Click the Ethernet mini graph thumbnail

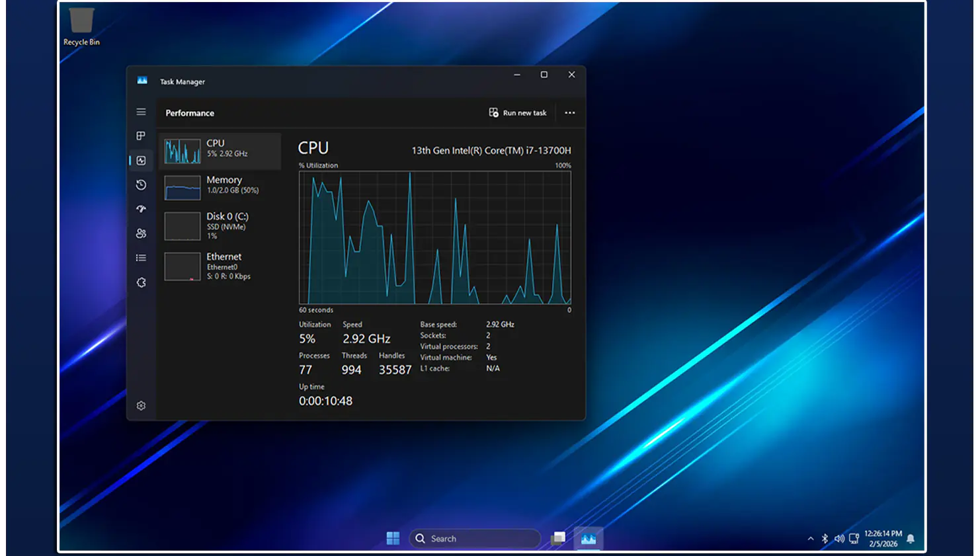(183, 266)
